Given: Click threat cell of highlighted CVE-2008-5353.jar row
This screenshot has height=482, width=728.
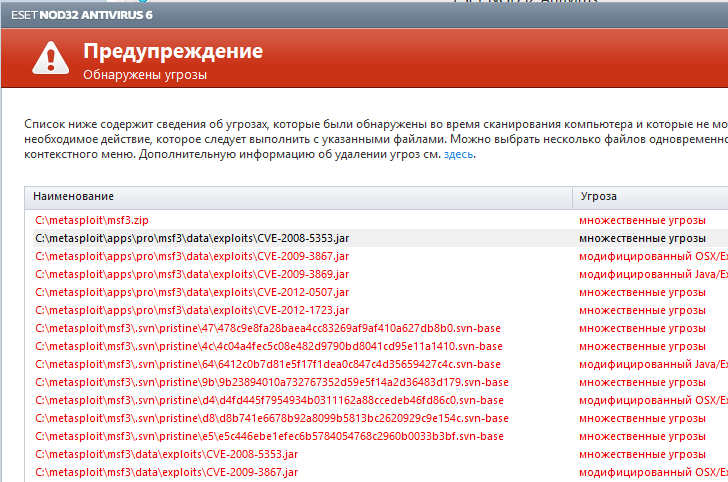Looking at the screenshot, I should pyautogui.click(x=642, y=239).
